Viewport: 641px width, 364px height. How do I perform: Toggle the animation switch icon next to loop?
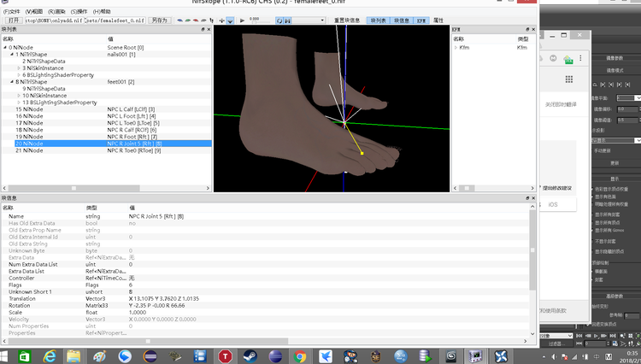[x=287, y=21]
